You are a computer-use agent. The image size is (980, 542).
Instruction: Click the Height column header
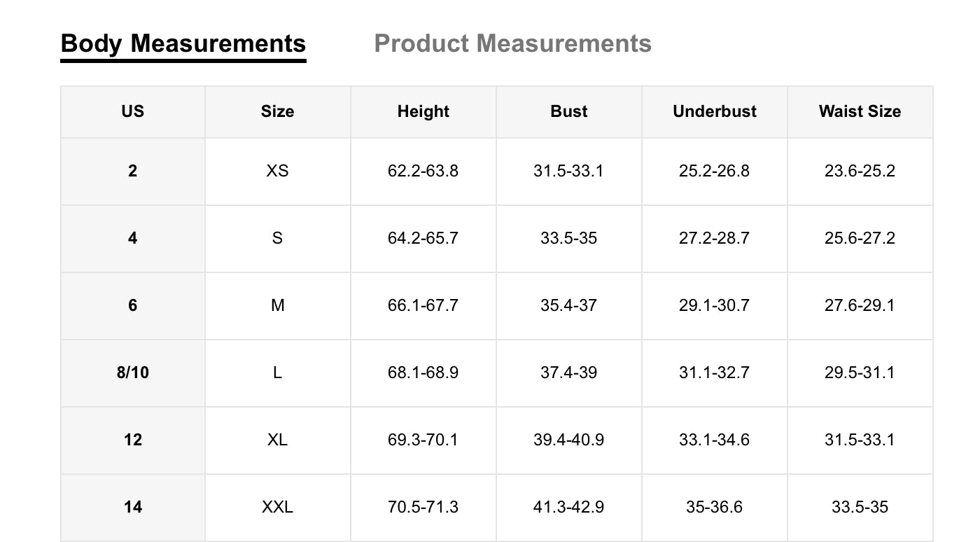tap(423, 111)
